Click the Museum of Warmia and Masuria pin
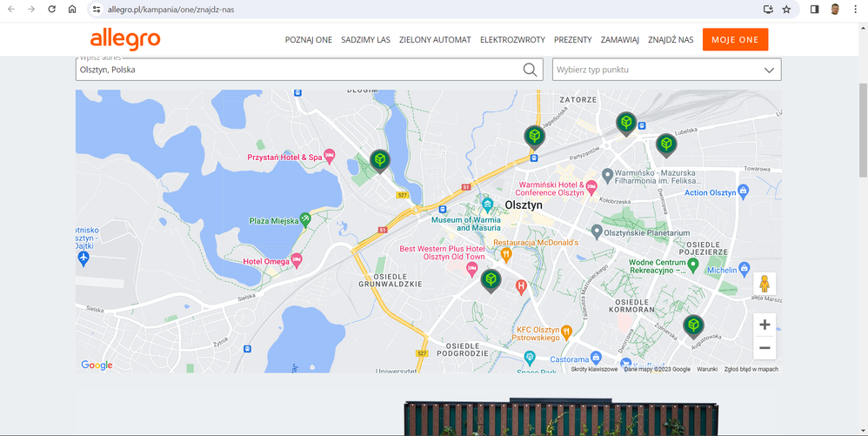Image resolution: width=868 pixels, height=436 pixels. click(487, 204)
